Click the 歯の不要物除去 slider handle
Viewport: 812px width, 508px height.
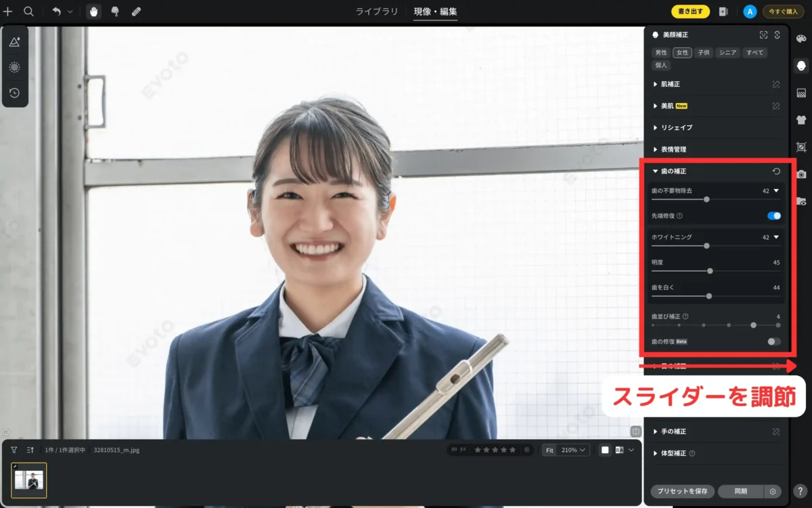tap(706, 199)
